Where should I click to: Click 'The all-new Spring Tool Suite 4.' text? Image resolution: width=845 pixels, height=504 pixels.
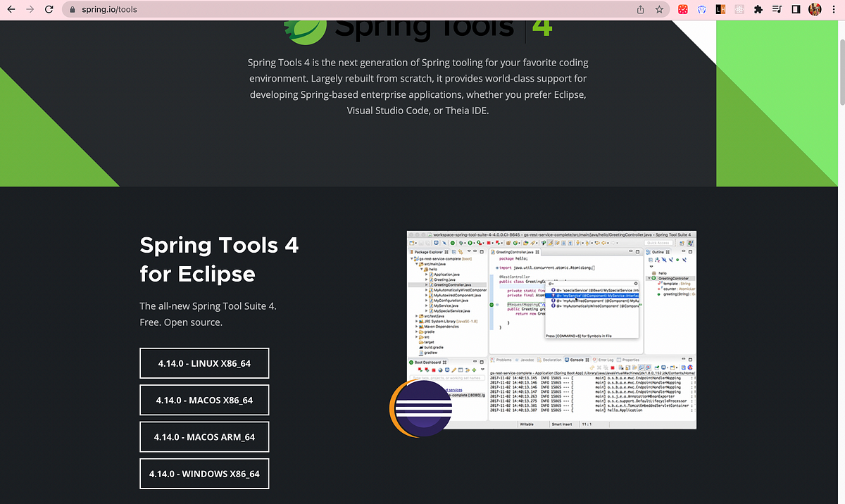point(208,306)
